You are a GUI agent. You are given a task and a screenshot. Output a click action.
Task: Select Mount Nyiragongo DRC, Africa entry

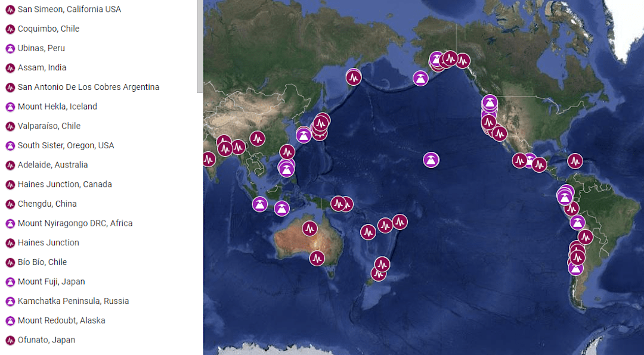[75, 223]
